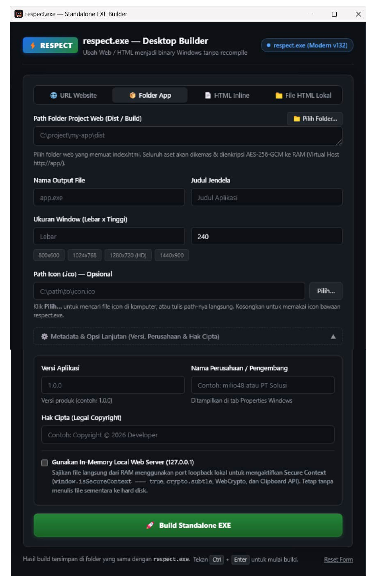
Task: Click the rocket icon on Build button
Action: pos(150,525)
